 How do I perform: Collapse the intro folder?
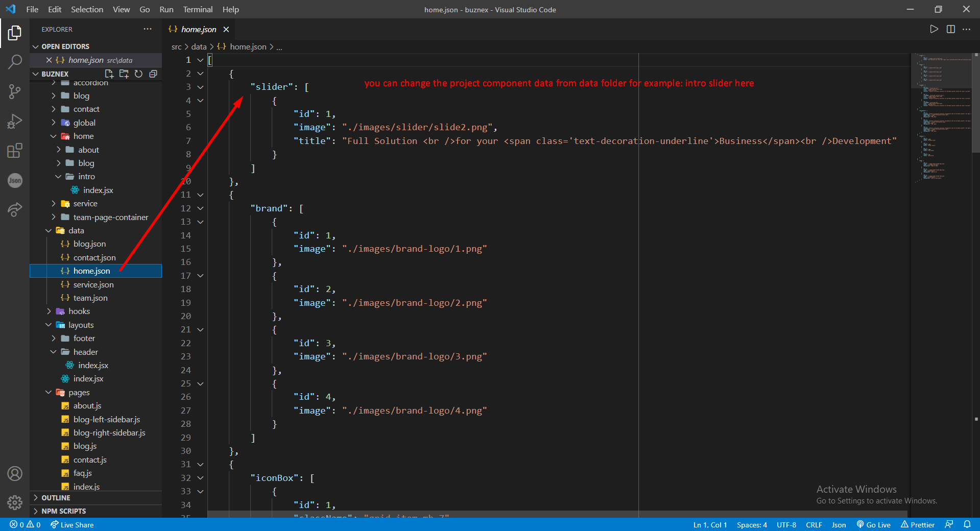(96, 177)
